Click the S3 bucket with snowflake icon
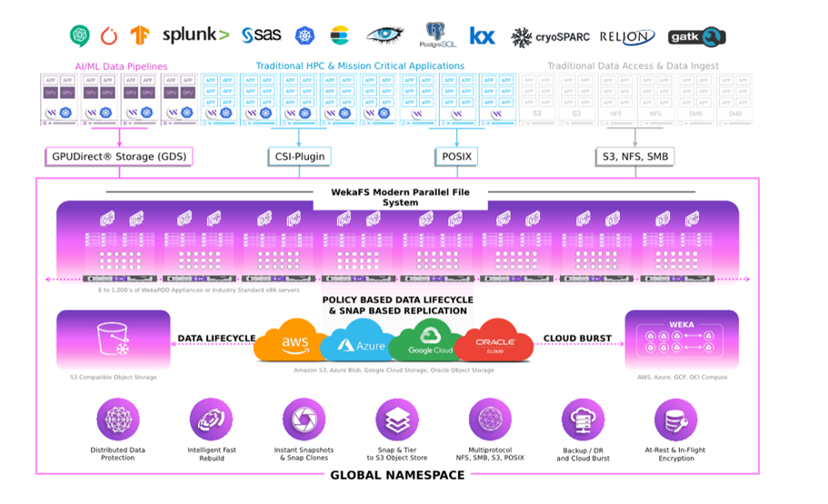This screenshot has width=828, height=504. tap(114, 339)
